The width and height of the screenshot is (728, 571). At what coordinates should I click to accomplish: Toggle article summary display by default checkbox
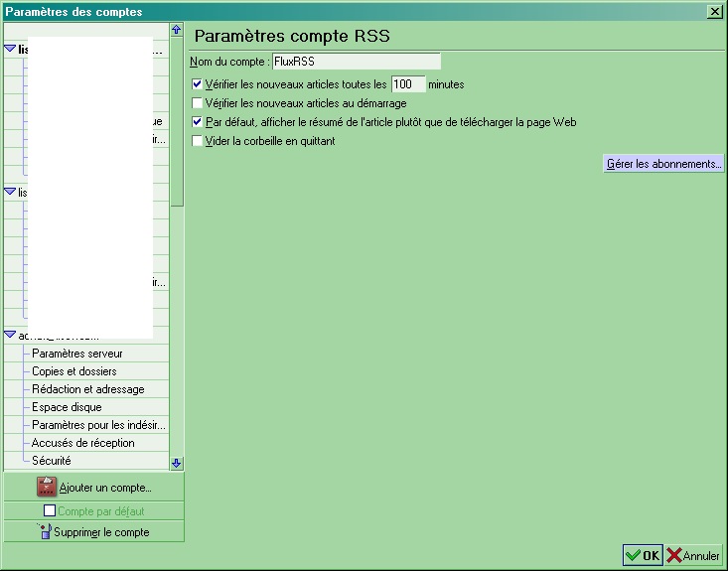point(198,122)
